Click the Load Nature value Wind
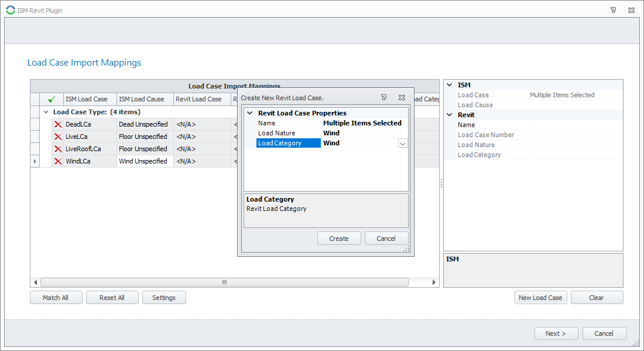Image resolution: width=644 pixels, height=351 pixels. pos(364,133)
